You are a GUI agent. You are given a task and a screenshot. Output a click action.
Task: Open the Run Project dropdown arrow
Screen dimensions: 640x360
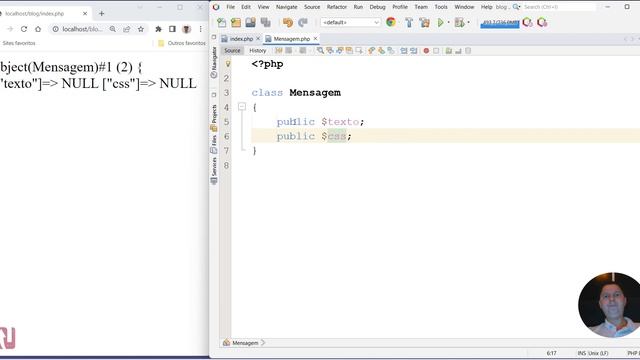pos(449,22)
